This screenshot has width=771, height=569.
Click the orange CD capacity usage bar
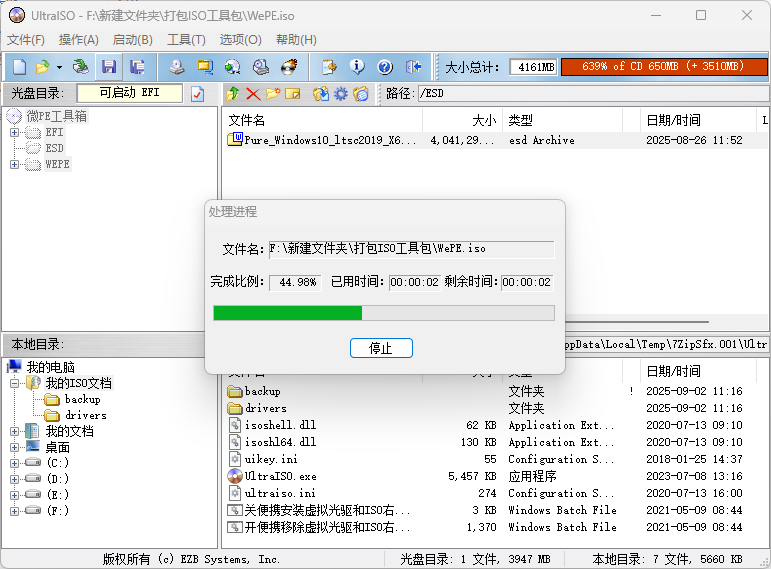tap(663, 67)
